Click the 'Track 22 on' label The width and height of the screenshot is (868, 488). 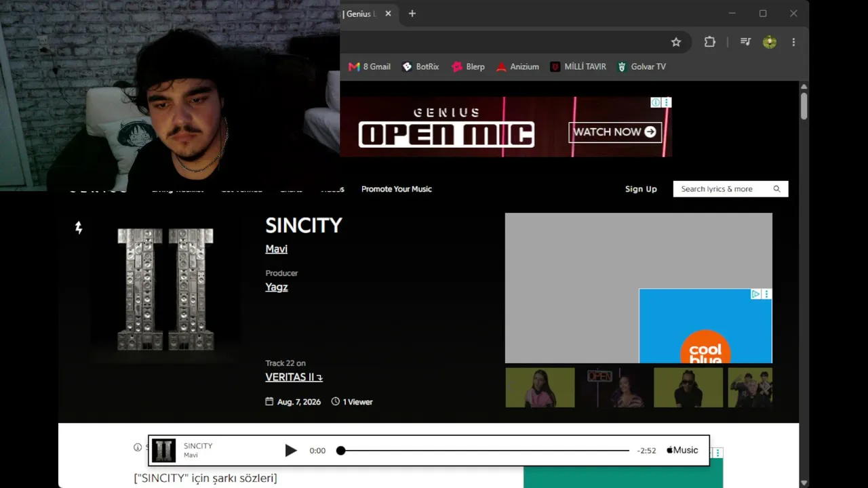click(285, 363)
